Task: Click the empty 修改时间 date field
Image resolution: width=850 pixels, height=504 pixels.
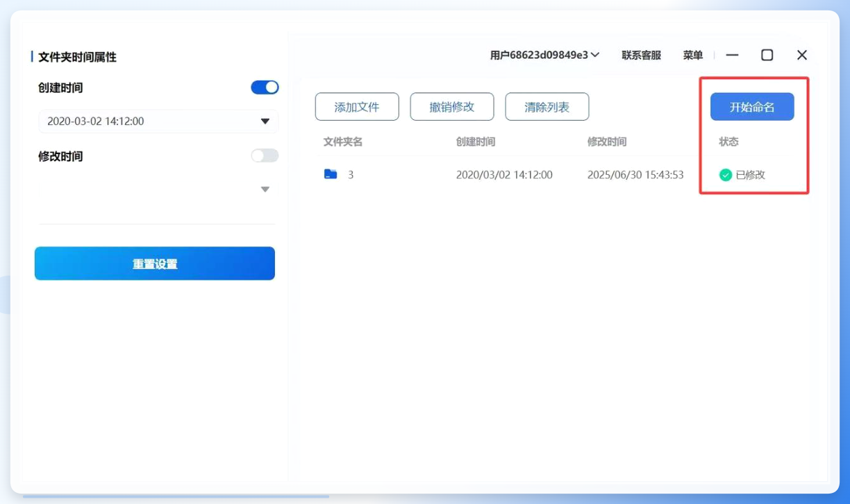Action: pyautogui.click(x=158, y=190)
